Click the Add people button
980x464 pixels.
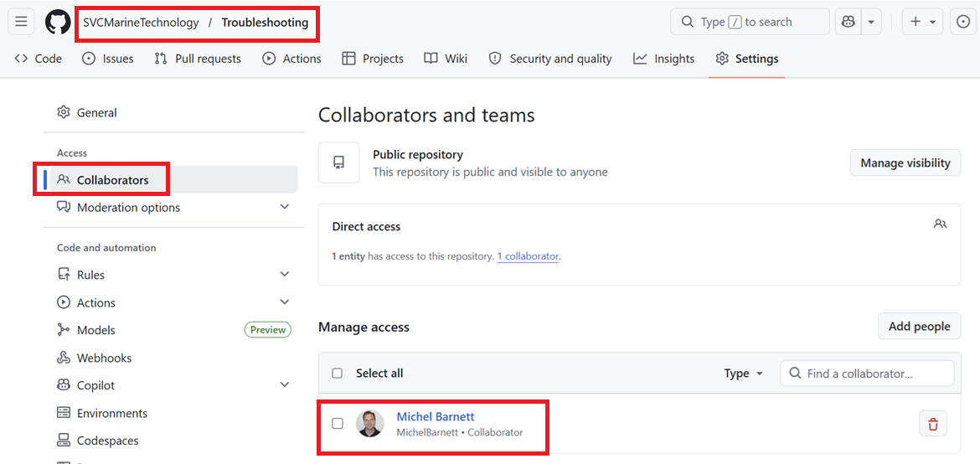(x=920, y=327)
